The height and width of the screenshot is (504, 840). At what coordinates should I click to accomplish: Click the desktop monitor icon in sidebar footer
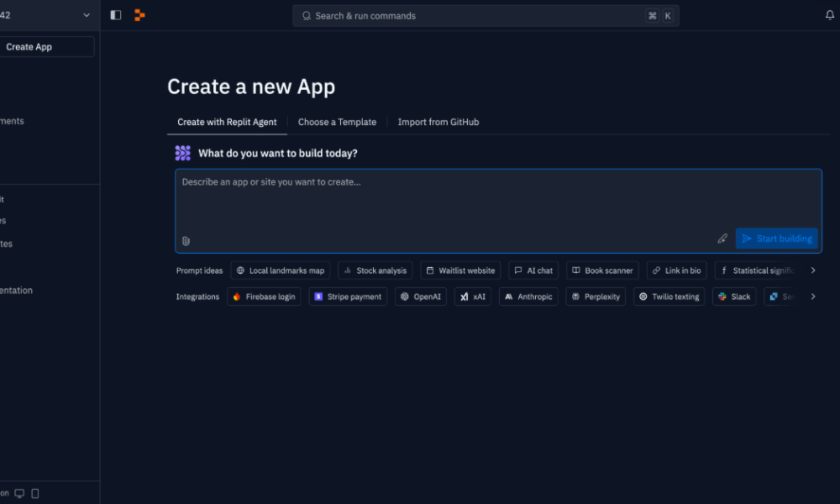pos(20,493)
